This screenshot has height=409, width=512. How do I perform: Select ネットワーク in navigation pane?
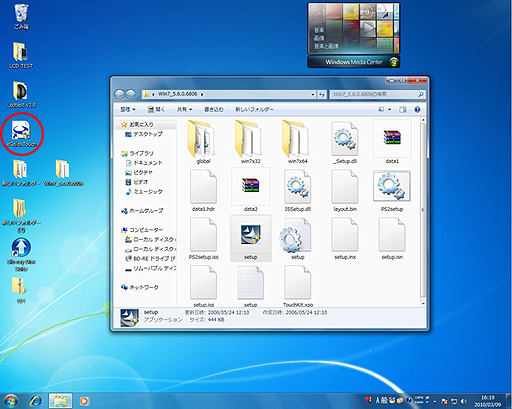click(x=140, y=287)
